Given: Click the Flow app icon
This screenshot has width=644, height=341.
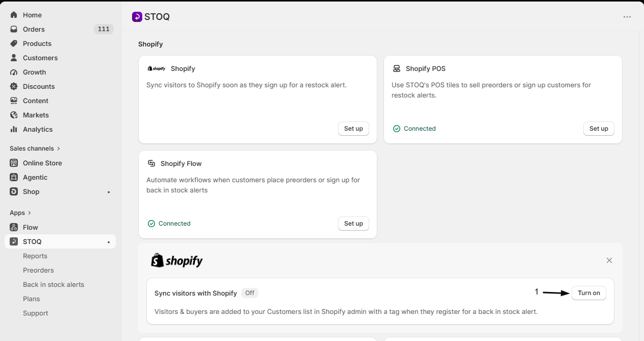Looking at the screenshot, I should click(14, 227).
